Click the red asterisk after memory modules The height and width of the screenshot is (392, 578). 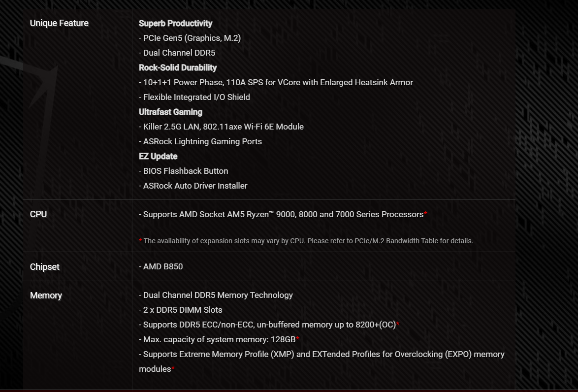point(173,369)
